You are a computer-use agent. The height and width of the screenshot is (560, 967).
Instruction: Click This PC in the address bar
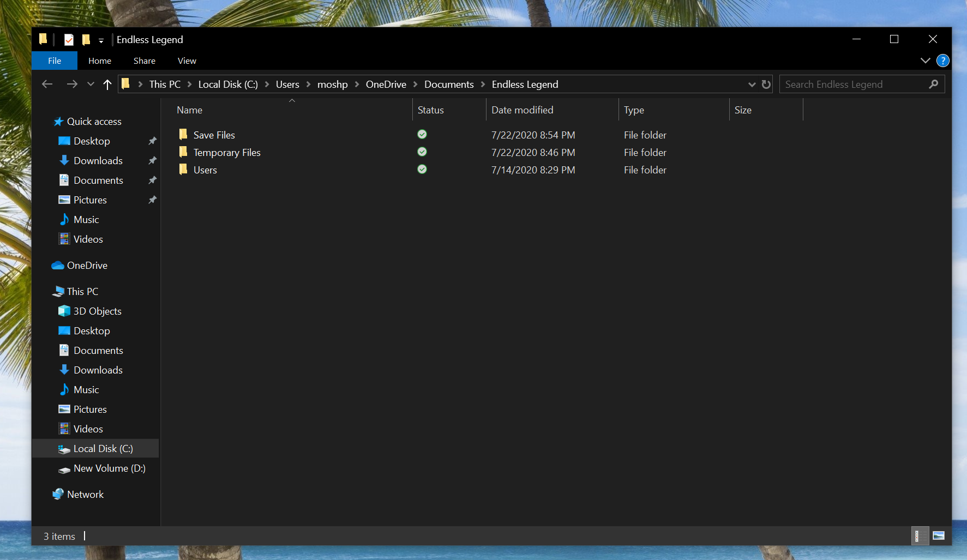(165, 84)
